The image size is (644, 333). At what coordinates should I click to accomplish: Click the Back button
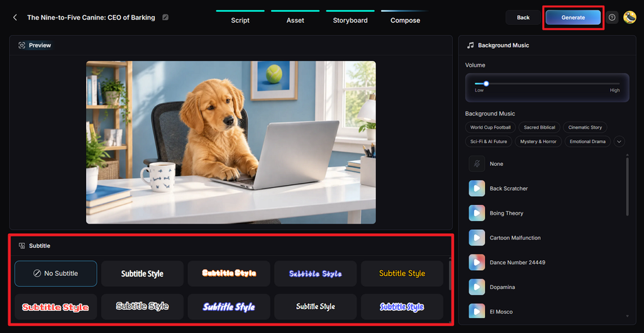[523, 17]
